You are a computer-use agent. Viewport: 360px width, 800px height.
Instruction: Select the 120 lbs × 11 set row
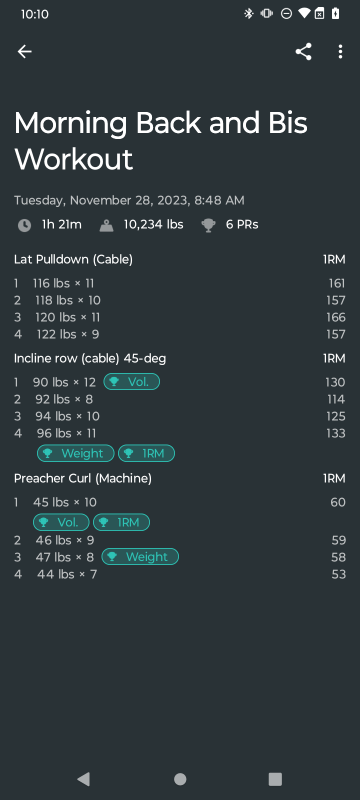(x=179, y=317)
